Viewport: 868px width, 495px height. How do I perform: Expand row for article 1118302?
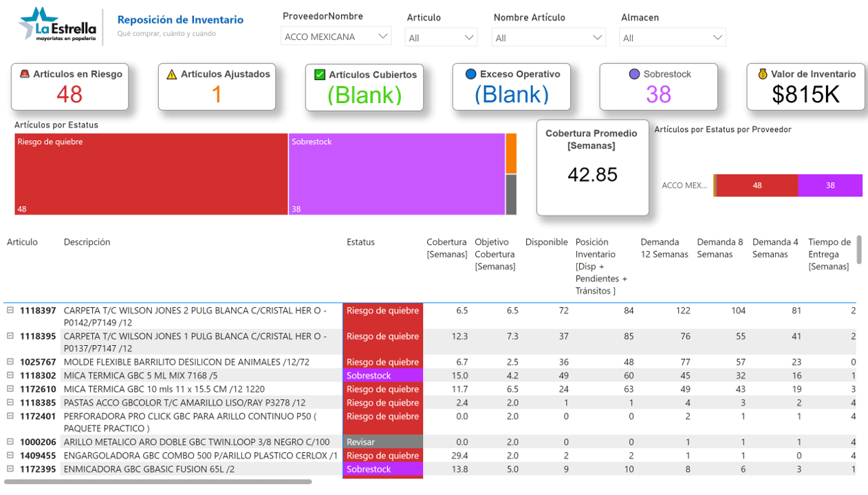pos(10,375)
